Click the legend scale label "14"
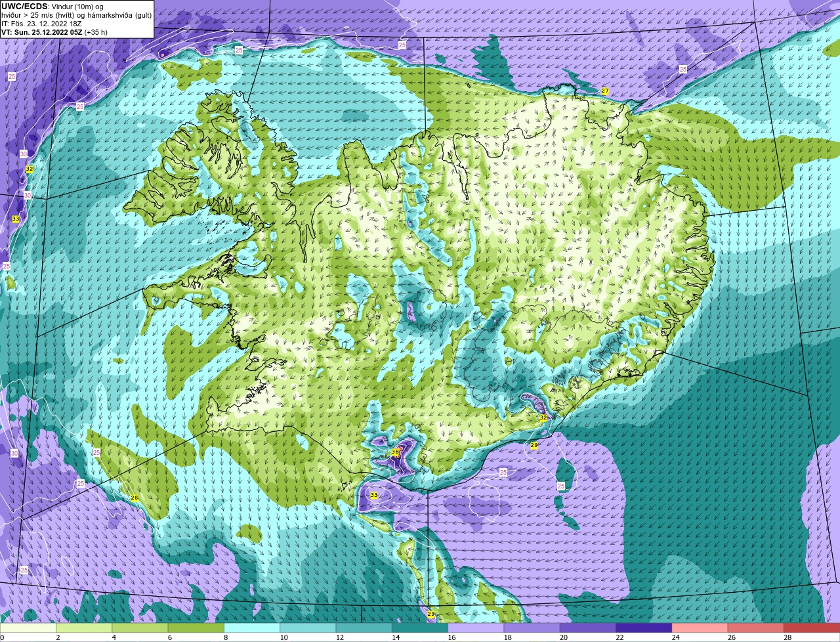Image resolution: width=840 pixels, height=642 pixels. [396, 637]
